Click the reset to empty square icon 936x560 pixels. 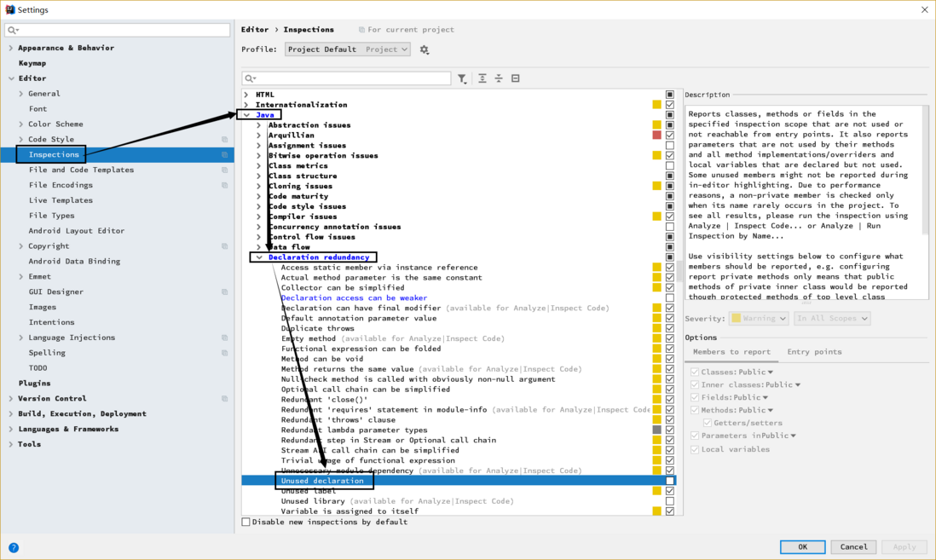click(x=516, y=78)
